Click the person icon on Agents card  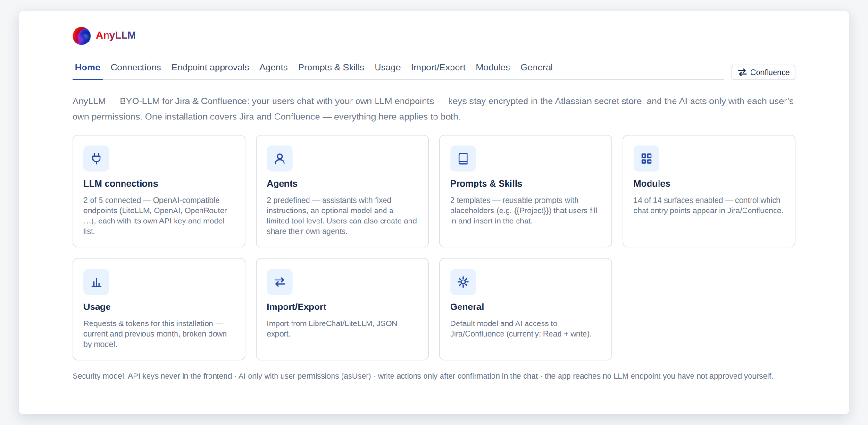pyautogui.click(x=280, y=159)
